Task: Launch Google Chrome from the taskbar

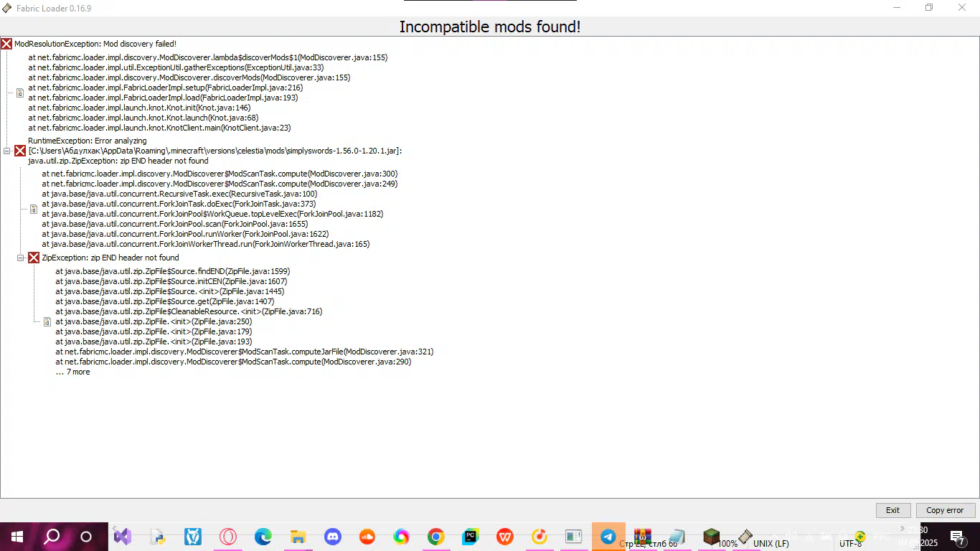Action: (x=435, y=537)
